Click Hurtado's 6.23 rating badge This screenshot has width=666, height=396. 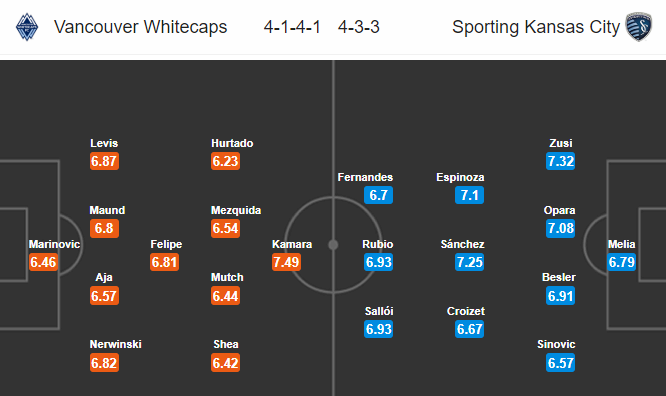click(226, 161)
